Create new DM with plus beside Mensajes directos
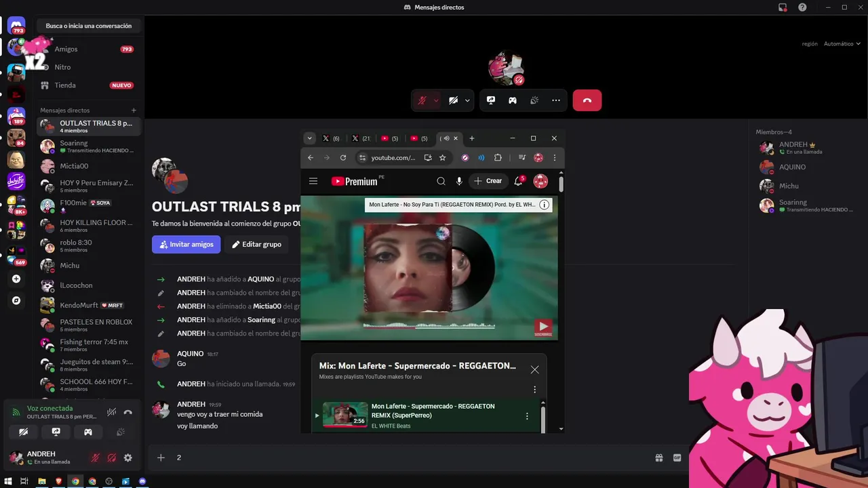Image resolution: width=868 pixels, height=488 pixels. [134, 110]
